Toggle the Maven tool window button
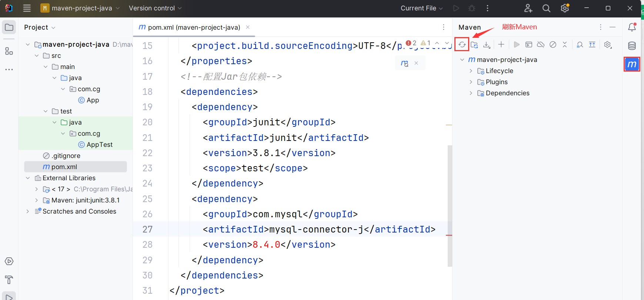 click(632, 64)
